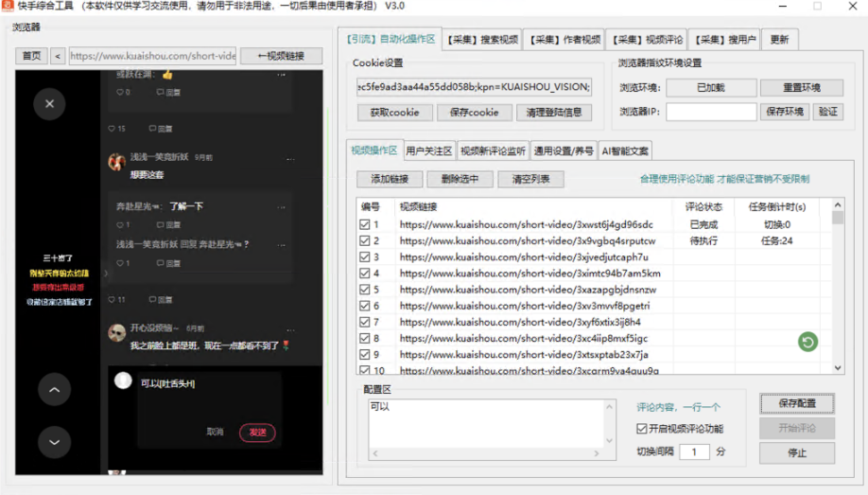
Task: Toggle checkbox for video row 4
Action: (x=364, y=274)
